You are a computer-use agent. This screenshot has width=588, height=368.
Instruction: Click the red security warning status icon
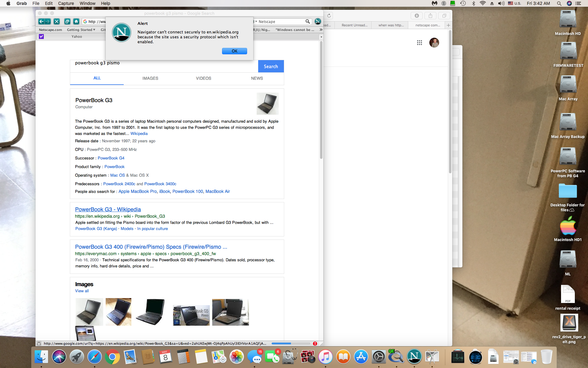pyautogui.click(x=315, y=343)
